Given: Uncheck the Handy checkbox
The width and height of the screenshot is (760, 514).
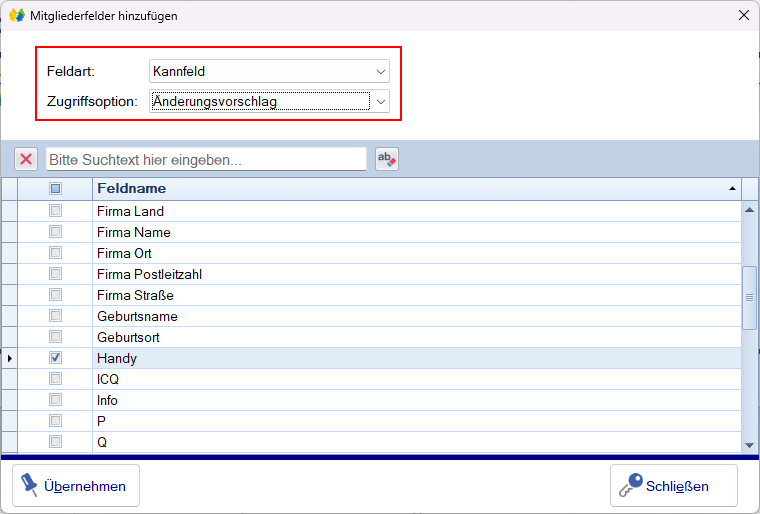Looking at the screenshot, I should 56,358.
